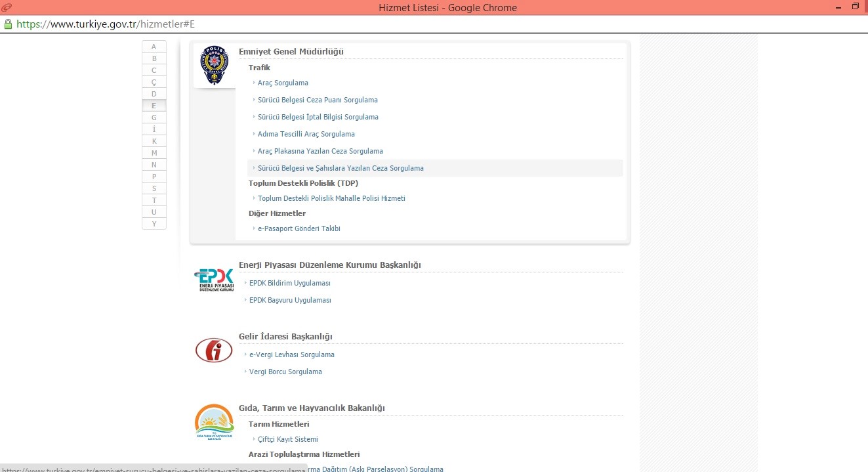The height and width of the screenshot is (472, 868).
Task: Click Toplum Destekli Polislik (TDP) label
Action: point(303,183)
